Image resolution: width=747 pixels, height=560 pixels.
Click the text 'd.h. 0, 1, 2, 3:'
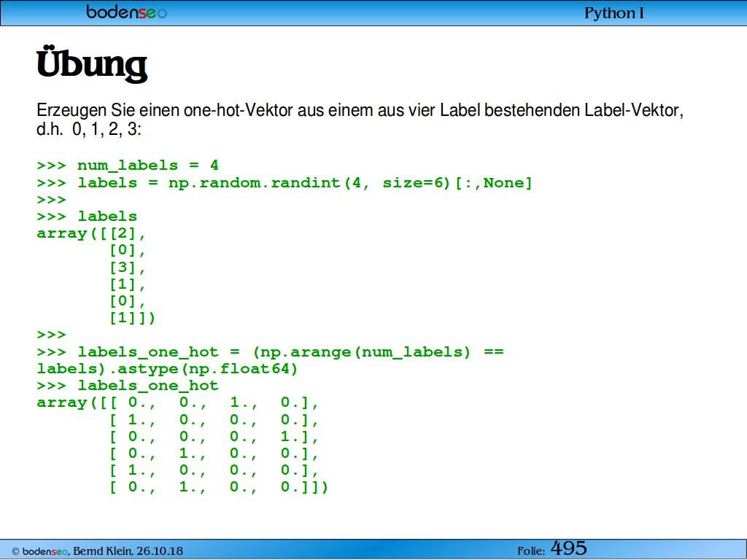point(89,129)
